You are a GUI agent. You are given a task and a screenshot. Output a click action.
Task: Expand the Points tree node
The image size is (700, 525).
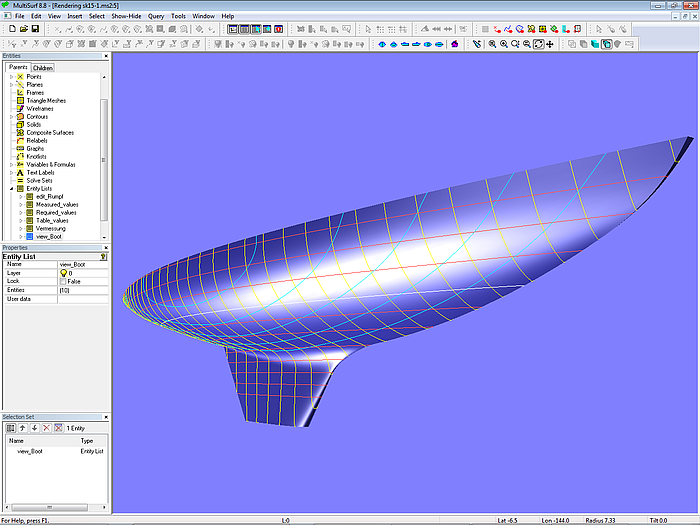pyautogui.click(x=11, y=77)
